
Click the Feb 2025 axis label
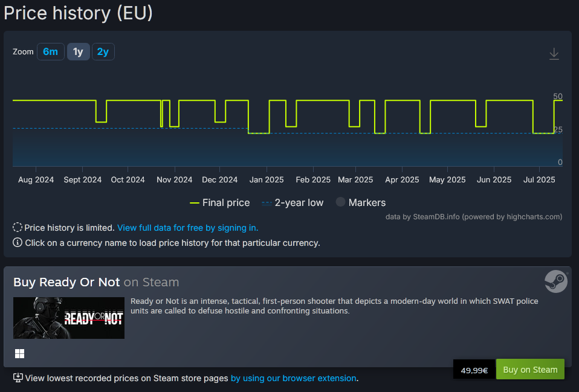coord(313,180)
